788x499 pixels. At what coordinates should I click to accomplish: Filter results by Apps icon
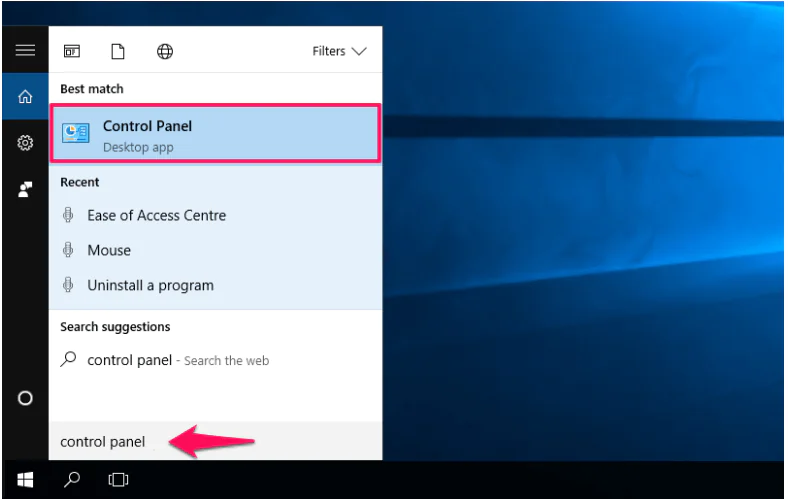72,51
